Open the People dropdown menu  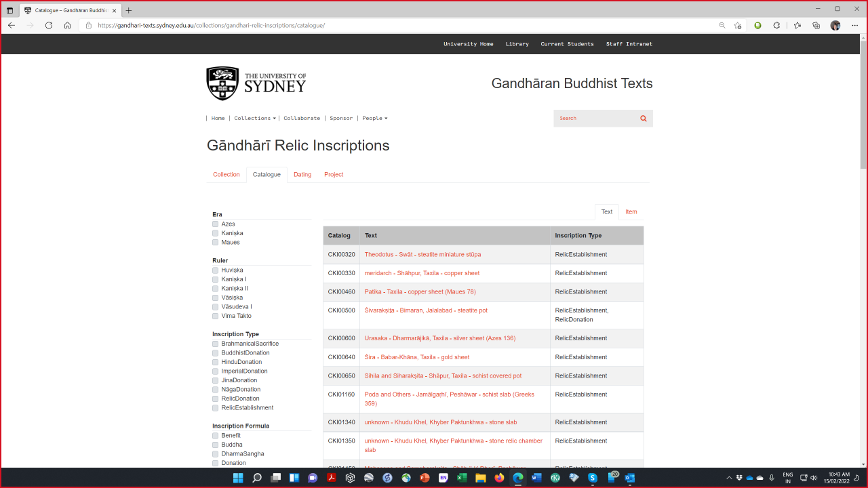click(374, 119)
